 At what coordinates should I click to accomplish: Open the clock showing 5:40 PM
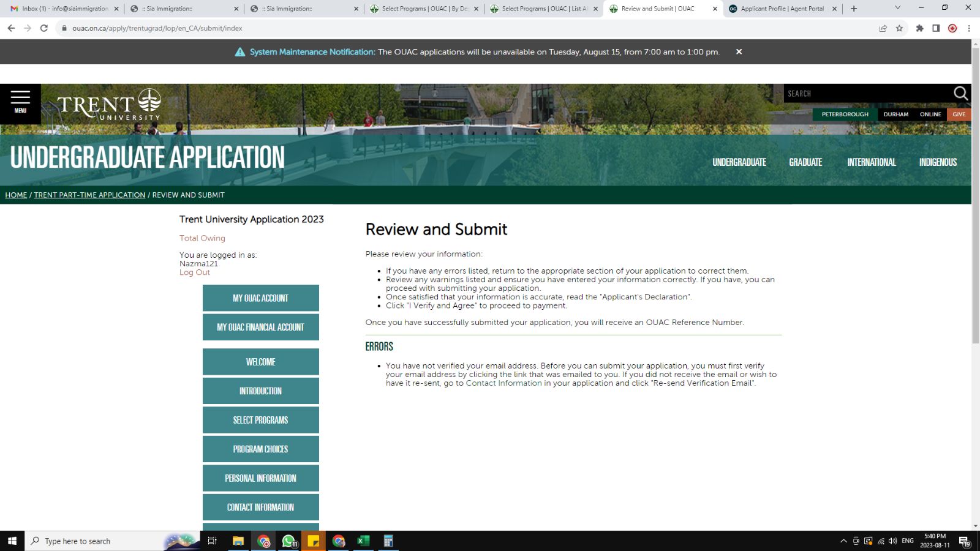coord(935,541)
